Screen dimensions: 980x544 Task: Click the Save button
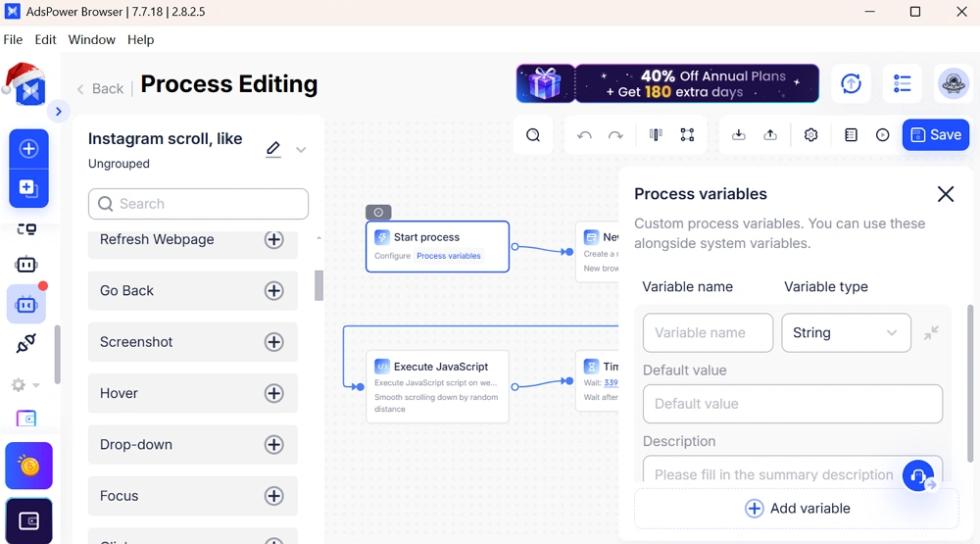[x=935, y=135]
